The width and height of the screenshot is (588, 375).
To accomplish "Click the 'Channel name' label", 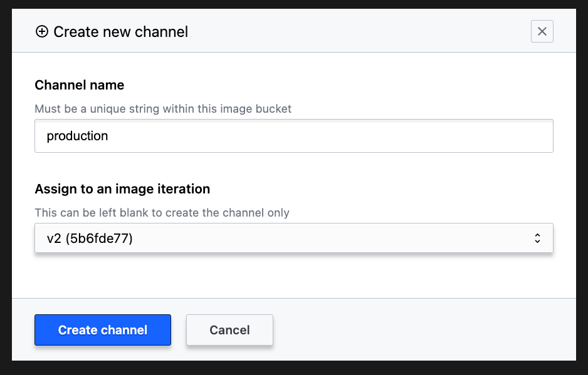I will coord(80,85).
